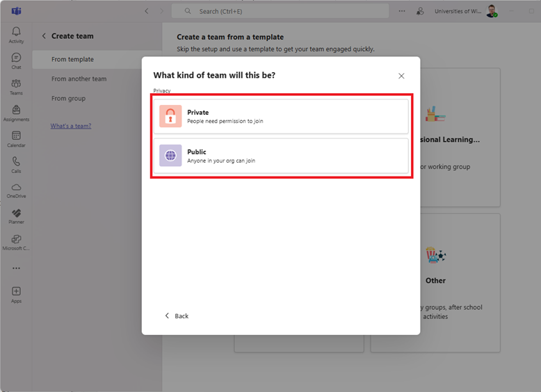Click Back in the dialog
Image resolution: width=541 pixels, height=392 pixels.
177,316
